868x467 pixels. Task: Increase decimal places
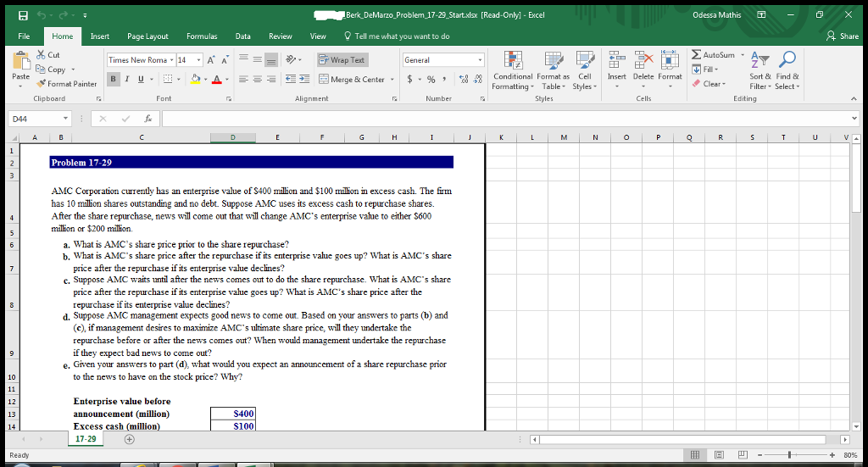(464, 79)
